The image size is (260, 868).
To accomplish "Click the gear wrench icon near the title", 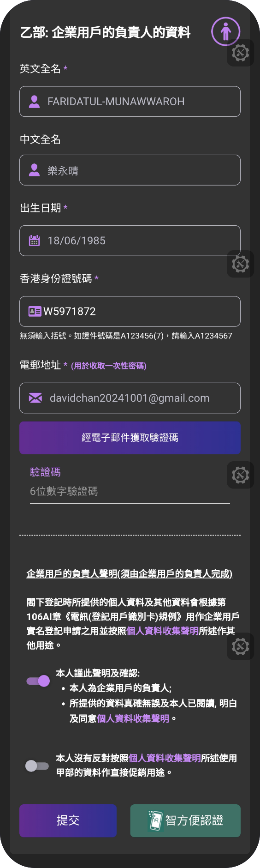I will 240,53.
